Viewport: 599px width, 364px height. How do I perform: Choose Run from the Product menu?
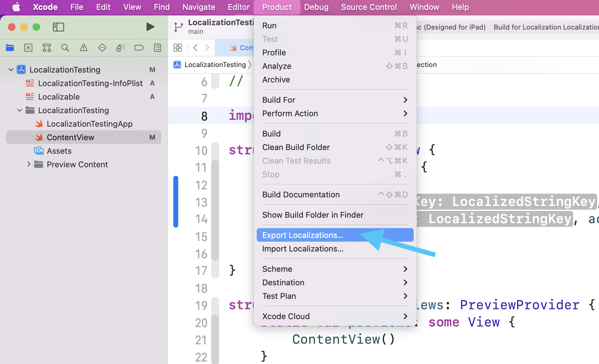click(335, 26)
